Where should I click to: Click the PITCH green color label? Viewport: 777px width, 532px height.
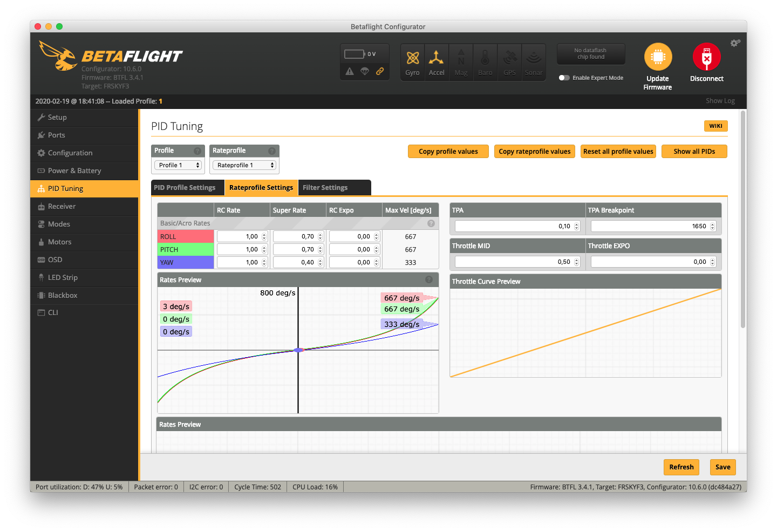[x=186, y=249]
